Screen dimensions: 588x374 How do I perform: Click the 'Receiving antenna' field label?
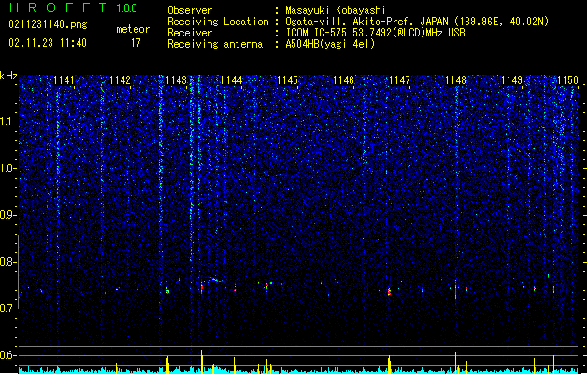(x=215, y=44)
